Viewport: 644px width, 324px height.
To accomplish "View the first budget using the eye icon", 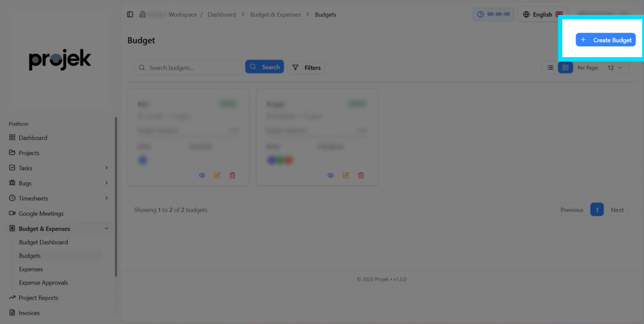I will tap(202, 175).
